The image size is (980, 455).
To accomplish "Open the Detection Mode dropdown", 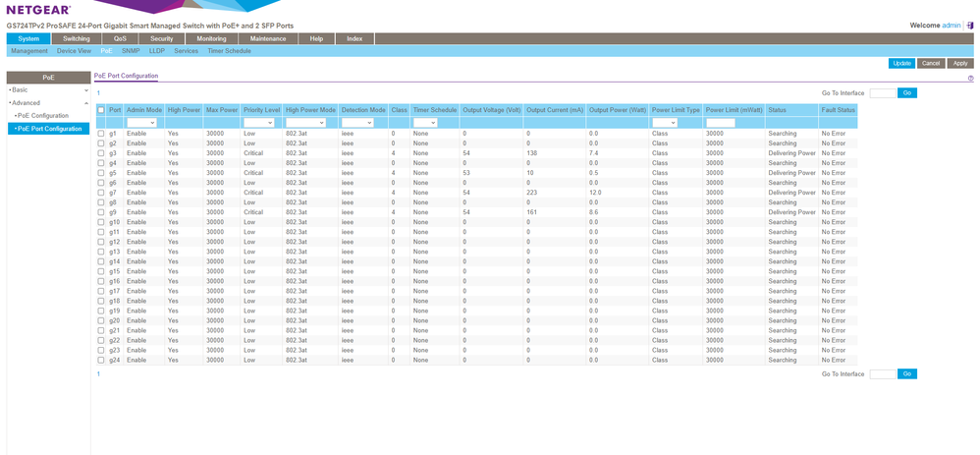I will 357,122.
